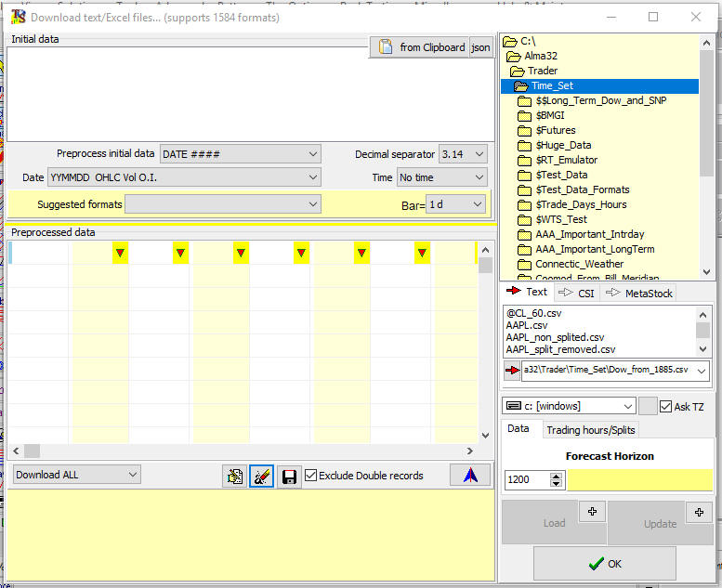Toggle Exclude Double records checkbox
The image size is (722, 588).
click(311, 476)
